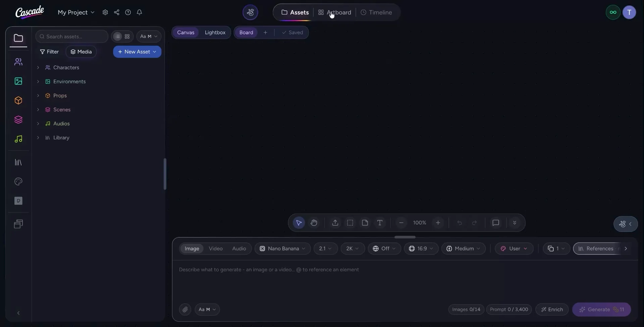Image resolution: width=644 pixels, height=327 pixels.
Task: Open the help question mark icon
Action: [128, 12]
